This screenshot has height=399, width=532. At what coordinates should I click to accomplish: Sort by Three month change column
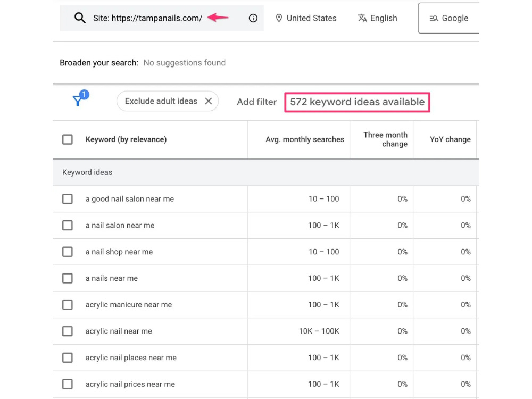point(385,139)
